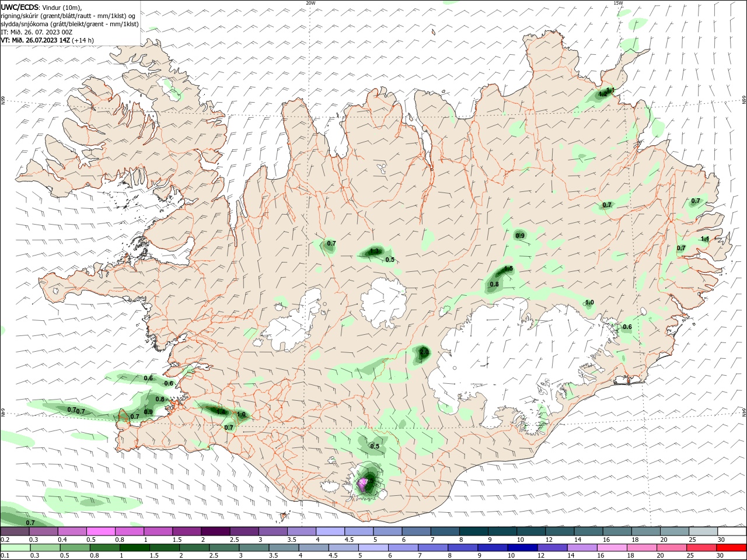The width and height of the screenshot is (747, 560).
Task: Pick the red-pink swatch labeled 25, lower legend
Action: [702, 548]
